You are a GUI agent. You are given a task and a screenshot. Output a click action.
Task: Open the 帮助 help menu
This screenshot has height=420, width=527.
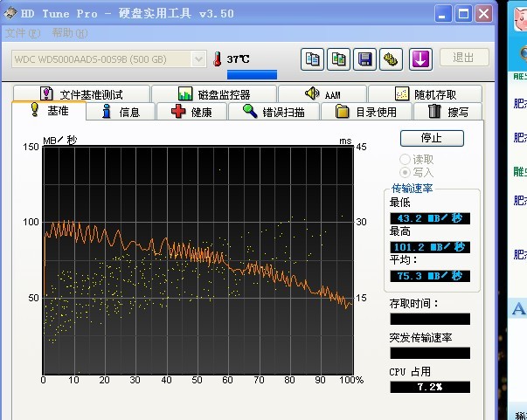69,33
